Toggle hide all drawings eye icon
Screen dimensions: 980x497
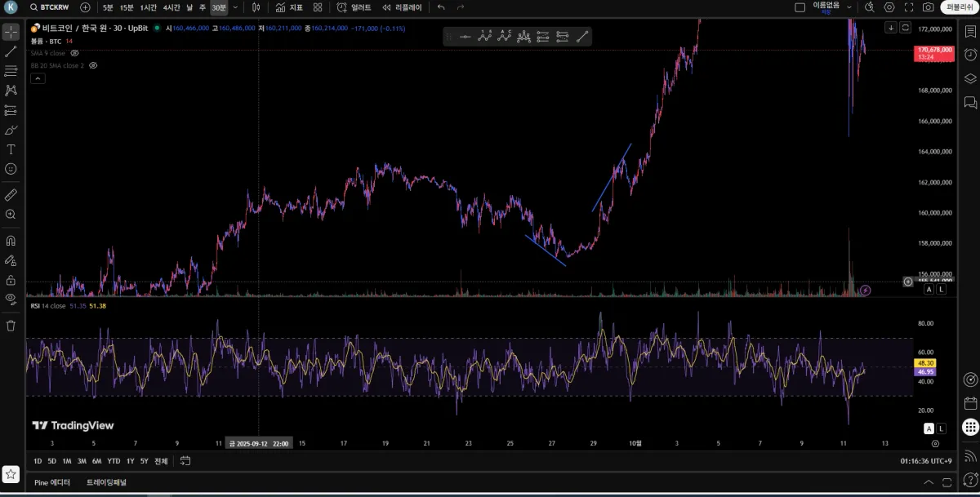tap(11, 299)
